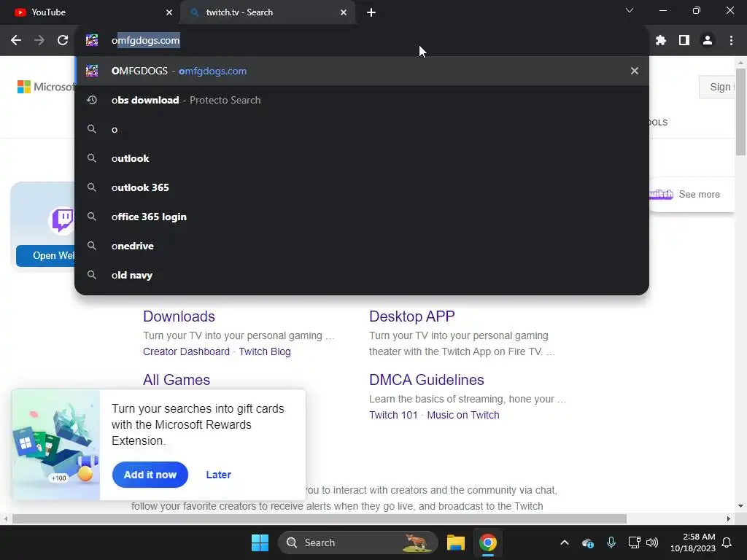Open the Chrome extensions puzzle icon

(x=660, y=41)
